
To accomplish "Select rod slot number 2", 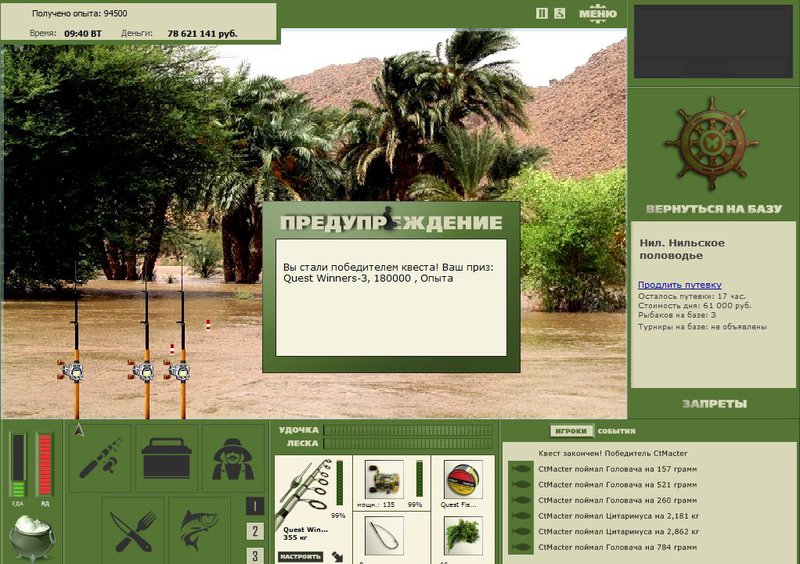I will click(255, 531).
